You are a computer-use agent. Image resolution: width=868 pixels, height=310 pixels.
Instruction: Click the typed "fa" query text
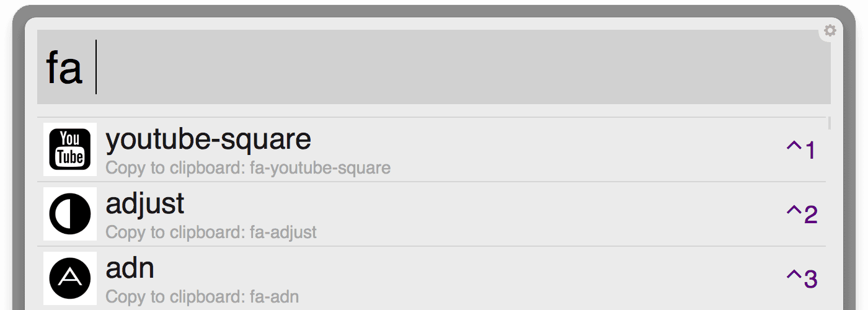point(64,68)
